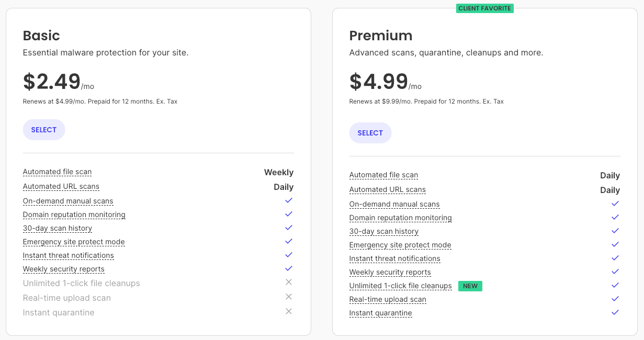
Task: Click the Premium Unlimited 1-click cleanups checkmark
Action: [615, 285]
